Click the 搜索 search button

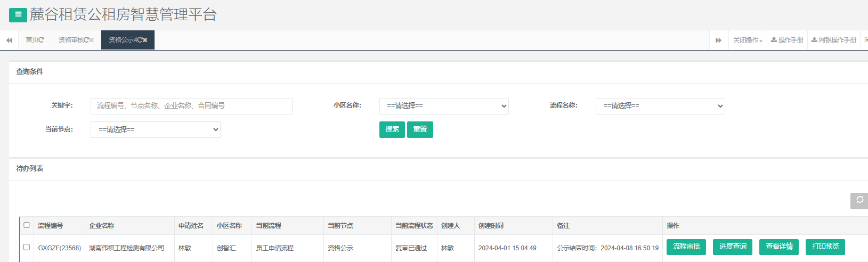392,129
